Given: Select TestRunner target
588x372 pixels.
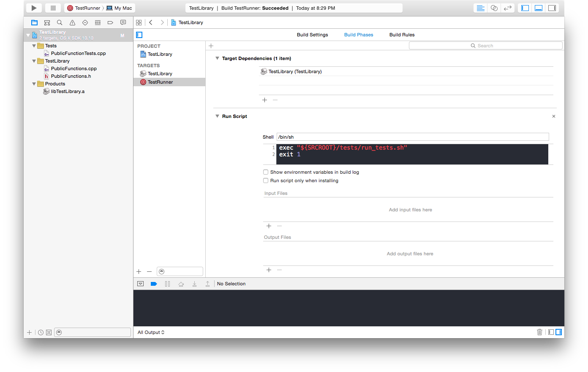Looking at the screenshot, I should (x=169, y=82).
